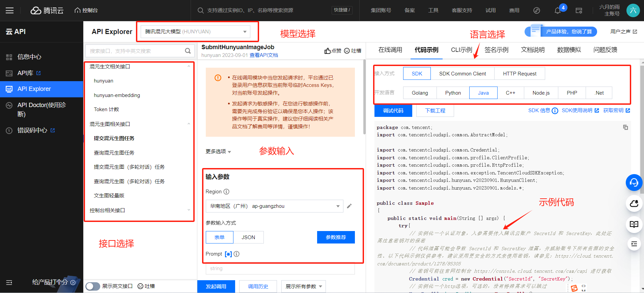Image resolution: width=644 pixels, height=293 pixels.
Task: Collapse the 混元生图相关接口 group
Action: point(189,124)
